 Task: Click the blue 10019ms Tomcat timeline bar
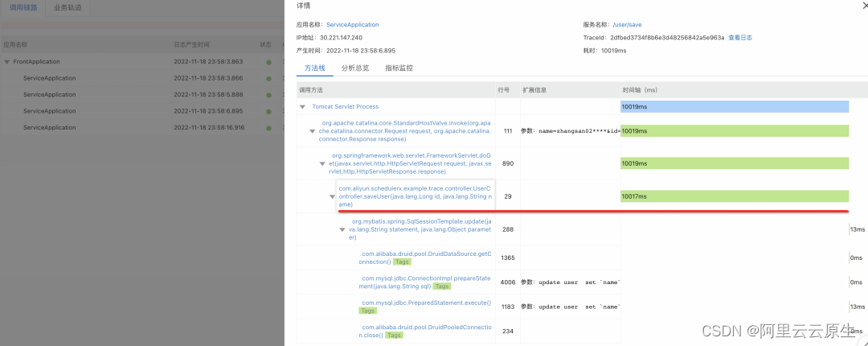(x=735, y=106)
